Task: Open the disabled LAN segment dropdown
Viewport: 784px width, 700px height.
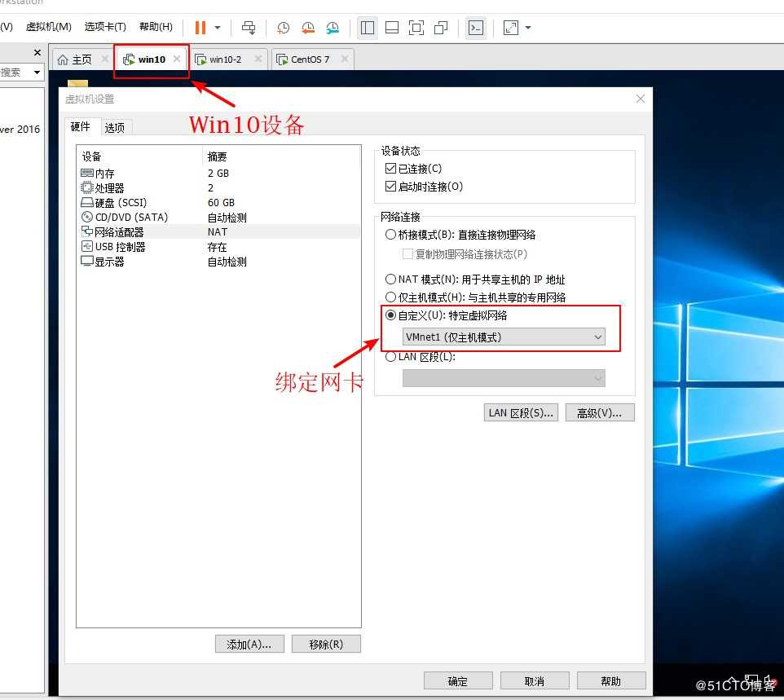Action: pos(504,378)
